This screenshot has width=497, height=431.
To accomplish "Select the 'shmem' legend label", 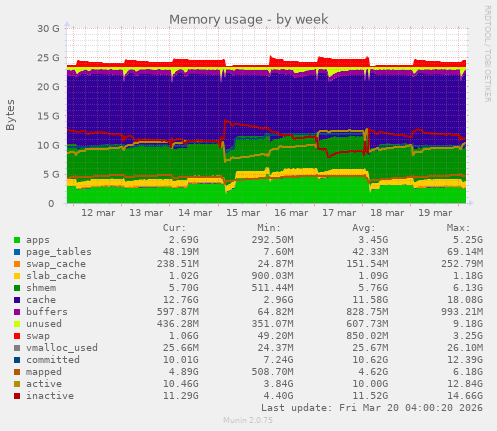I will pyautogui.click(x=41, y=288).
